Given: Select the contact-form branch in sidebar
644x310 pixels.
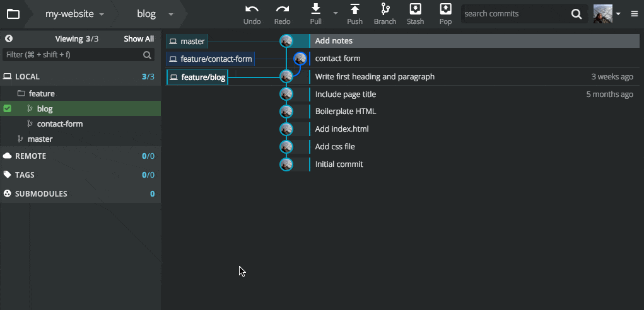Looking at the screenshot, I should tap(81, 124).
